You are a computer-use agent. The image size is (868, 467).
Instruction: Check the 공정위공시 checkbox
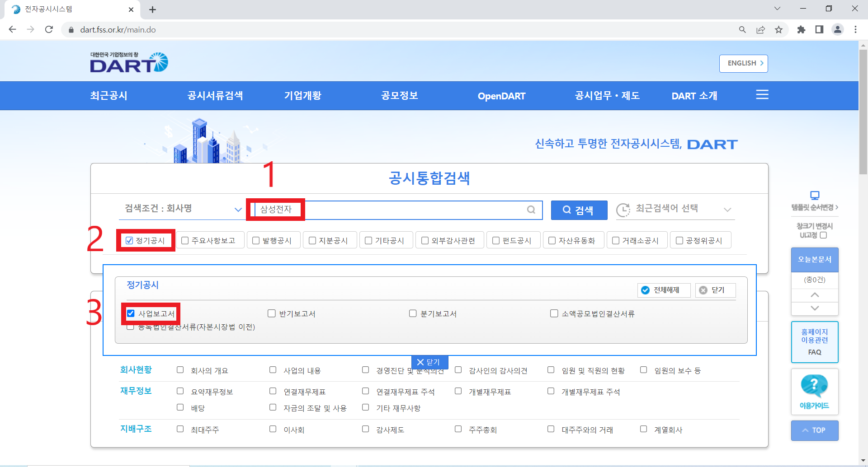[679, 240]
